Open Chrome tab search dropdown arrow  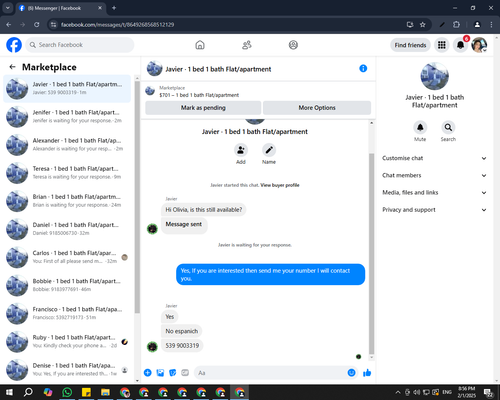pyautogui.click(x=8, y=8)
